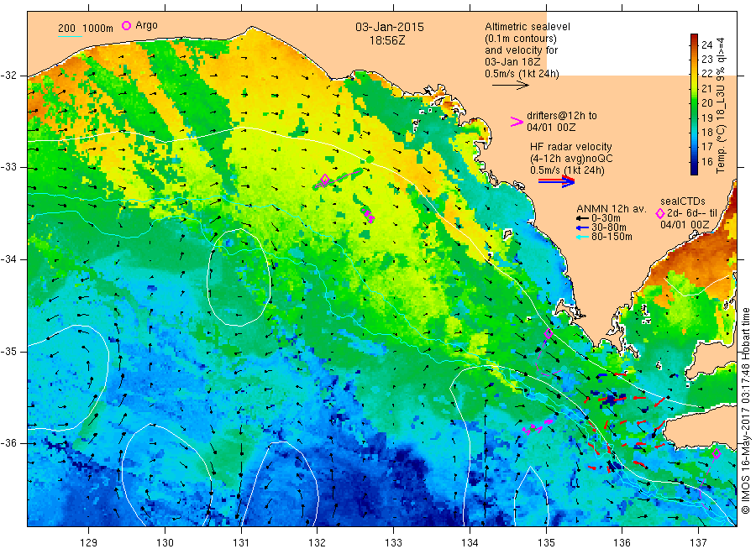Click the 'HF radar velocity' label

pyautogui.click(x=571, y=146)
